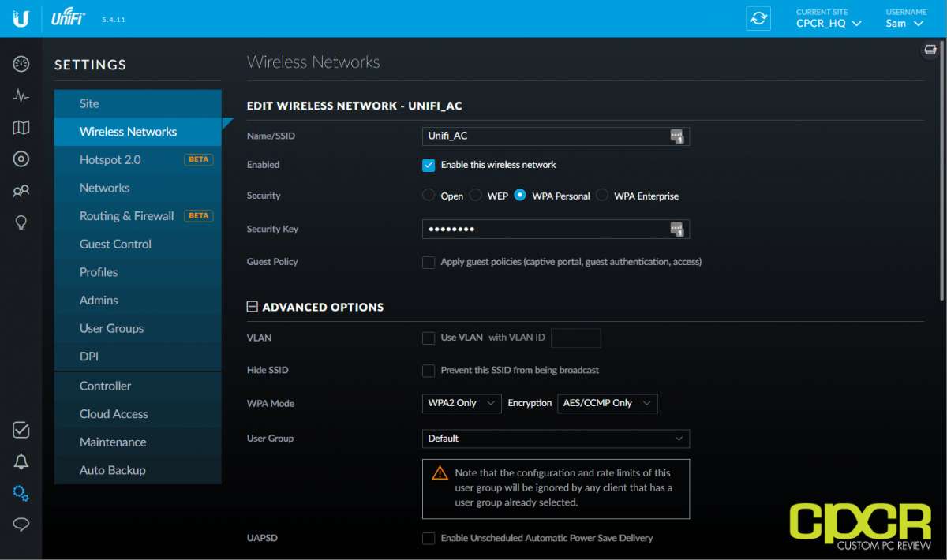Screen dimensions: 947x560
Task: Open the Devices list
Action: coord(20,159)
